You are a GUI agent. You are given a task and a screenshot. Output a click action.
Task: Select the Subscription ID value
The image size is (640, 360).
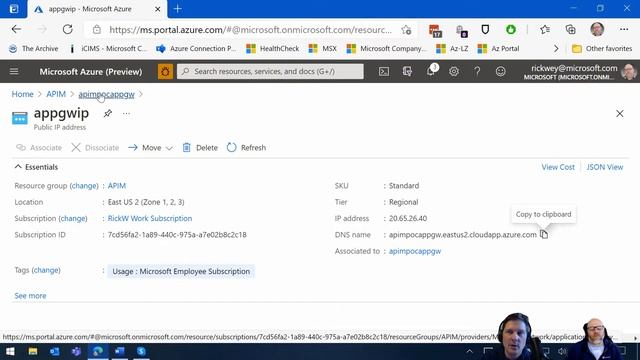[x=177, y=235]
